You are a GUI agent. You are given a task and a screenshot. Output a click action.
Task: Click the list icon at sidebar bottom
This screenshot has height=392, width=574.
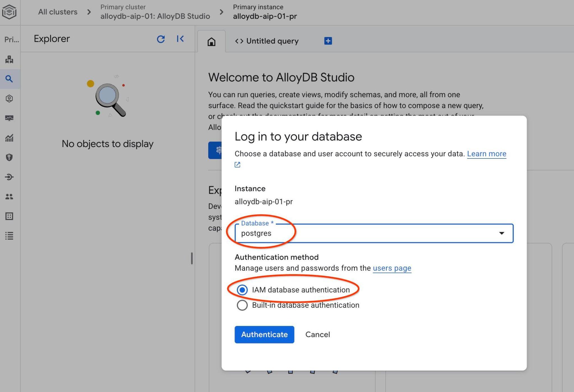9,236
